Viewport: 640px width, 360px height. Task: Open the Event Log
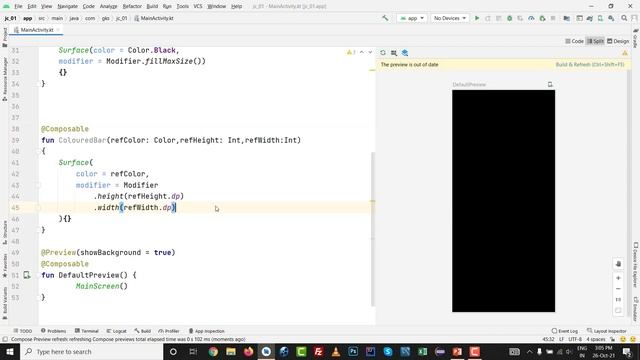click(565, 331)
